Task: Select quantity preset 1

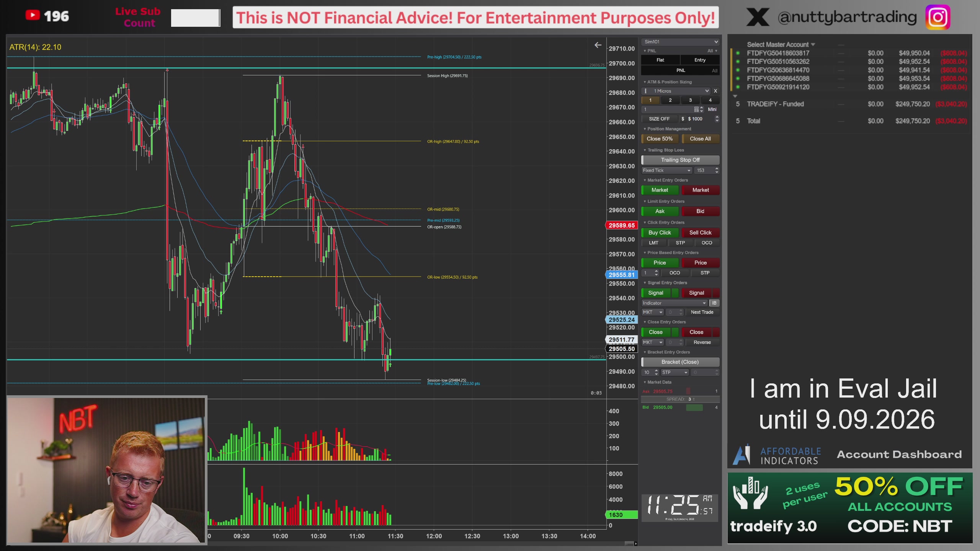Action: [650, 100]
